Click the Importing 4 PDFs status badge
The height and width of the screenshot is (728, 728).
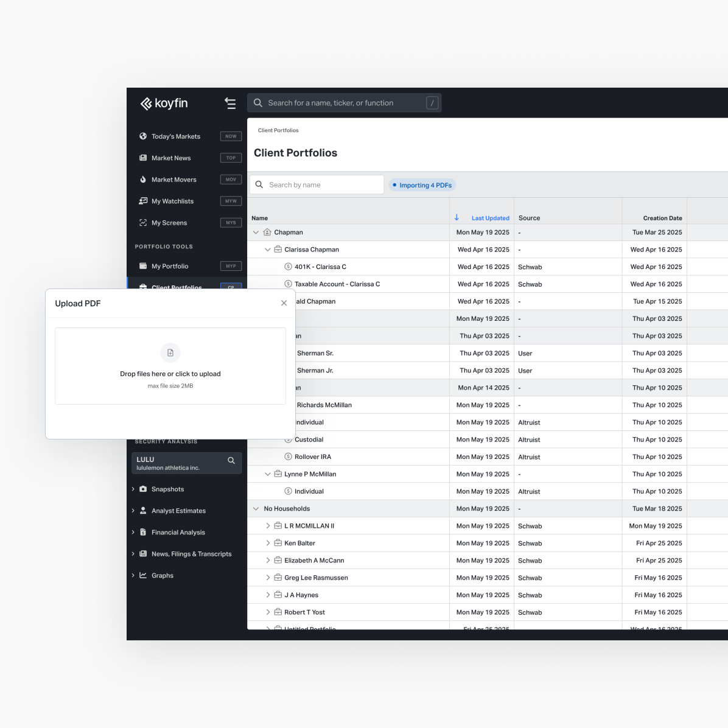(422, 185)
